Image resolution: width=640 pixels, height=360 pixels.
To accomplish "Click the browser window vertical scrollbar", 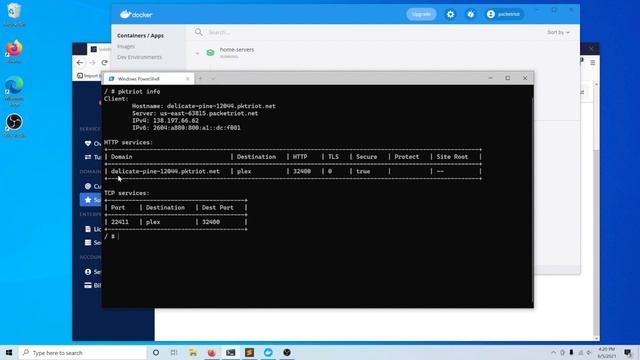I will 596,211.
